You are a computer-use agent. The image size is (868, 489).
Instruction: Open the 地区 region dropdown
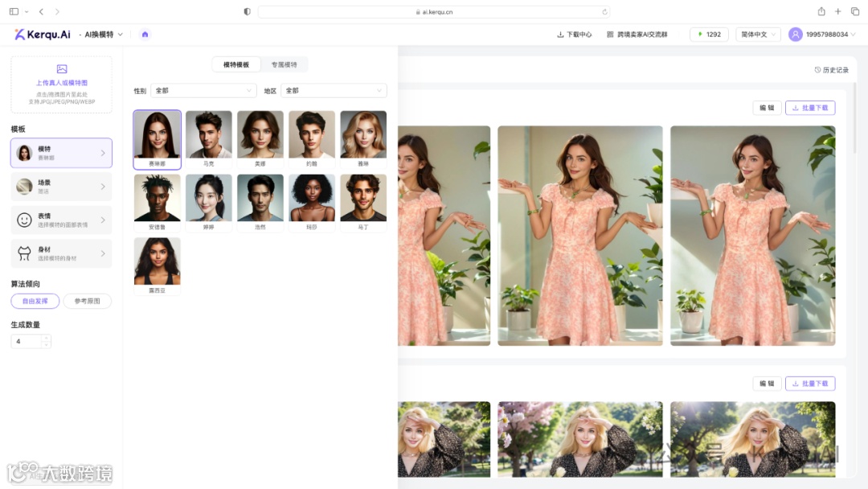334,90
